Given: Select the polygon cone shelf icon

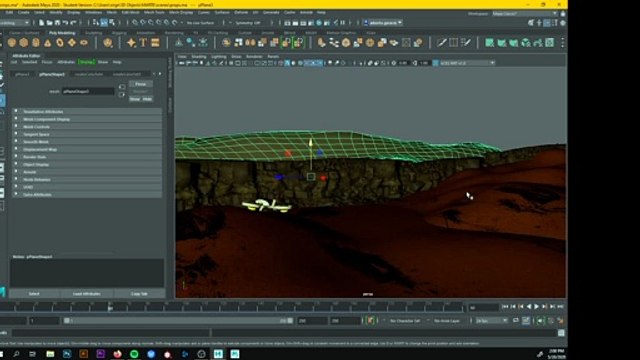Looking at the screenshot, I should point(48,42).
